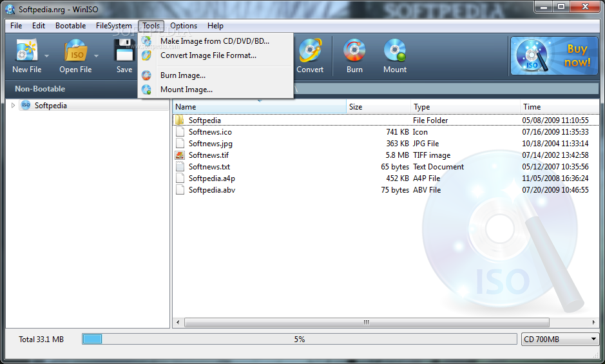The image size is (605, 364).
Task: Click the WinISO title bar app icon
Action: tap(10, 9)
